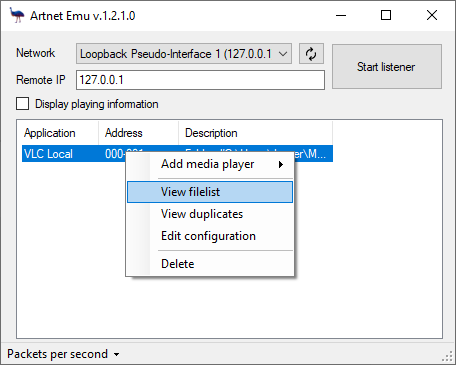Open the Network interface dropdown
This screenshot has width=456, height=365.
pos(184,53)
